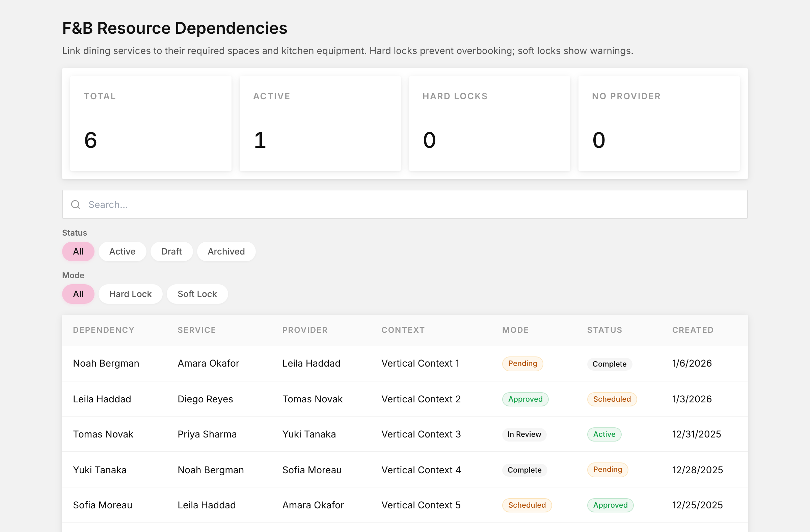Click Amara Okafor in Service column
The image size is (810, 532).
click(209, 364)
